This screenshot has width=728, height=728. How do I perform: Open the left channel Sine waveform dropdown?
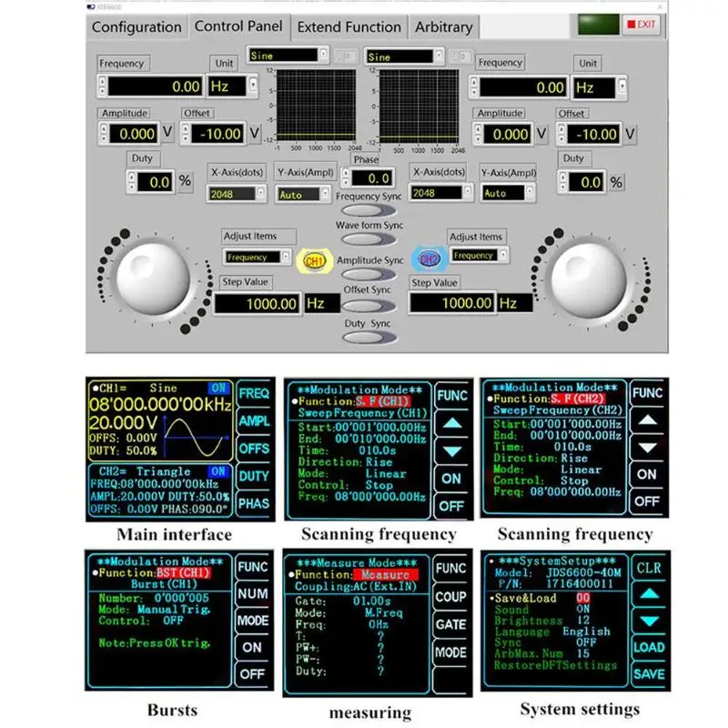coord(288,56)
